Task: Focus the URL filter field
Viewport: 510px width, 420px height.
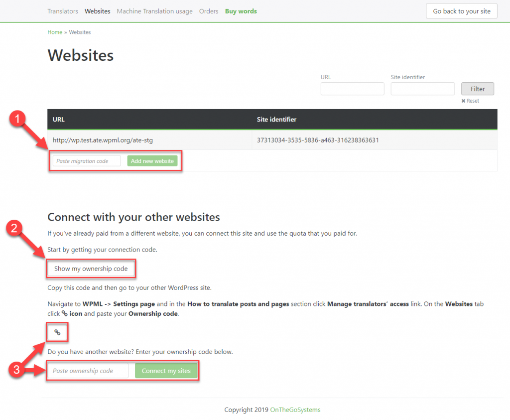Action: [352, 89]
